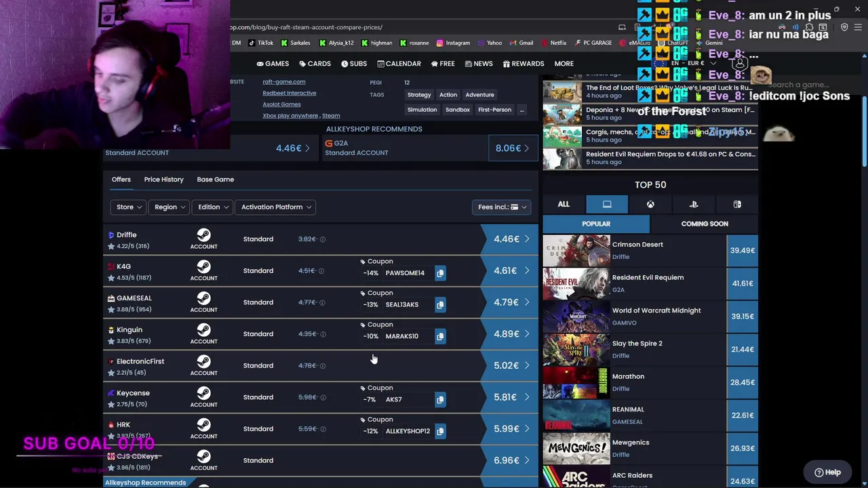Open Redbeet Interactive developer link
This screenshot has width=868, height=488.
[x=290, y=93]
